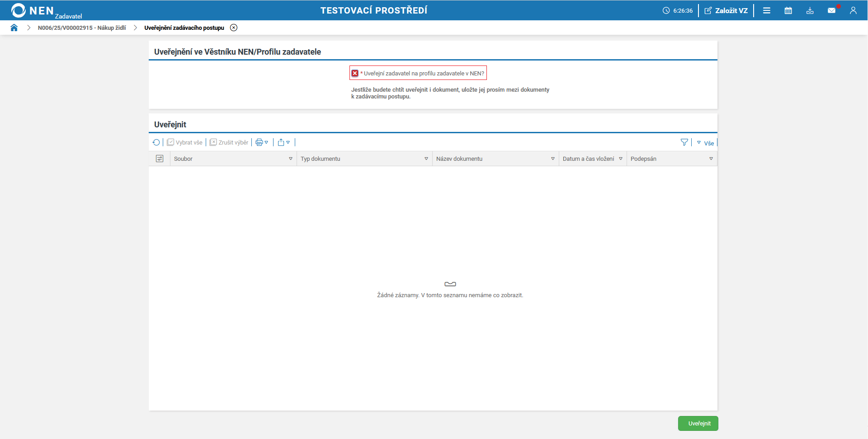Viewport: 868px width, 439px height.
Task: Click Zrušit výběr to clear selection
Action: (229, 142)
